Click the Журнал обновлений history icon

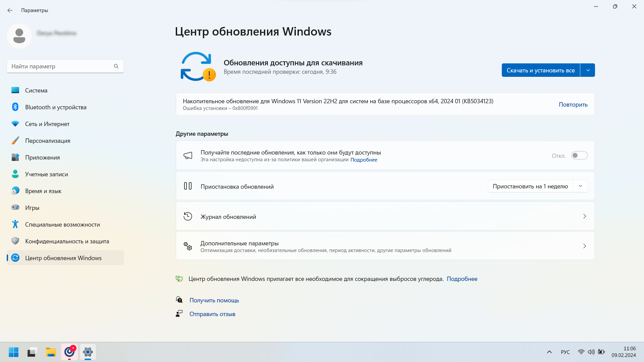pyautogui.click(x=188, y=216)
